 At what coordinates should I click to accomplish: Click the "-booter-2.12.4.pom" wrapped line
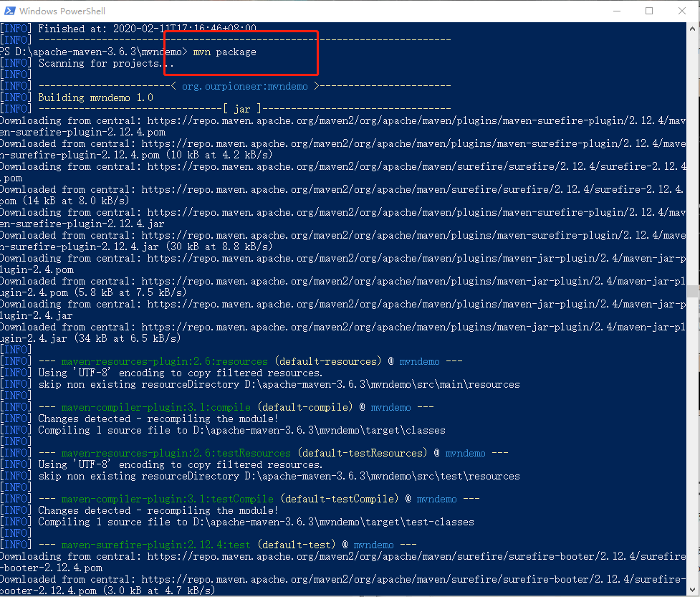pos(52,568)
